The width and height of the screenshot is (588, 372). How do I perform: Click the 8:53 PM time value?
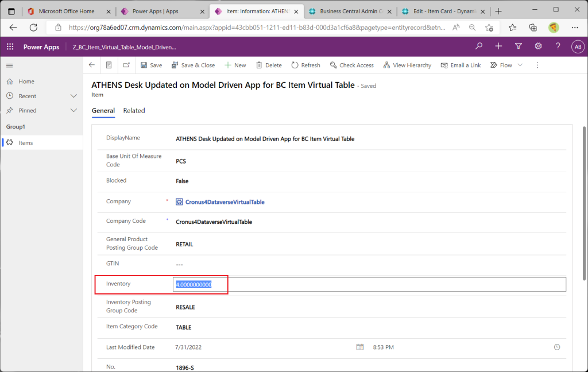383,347
